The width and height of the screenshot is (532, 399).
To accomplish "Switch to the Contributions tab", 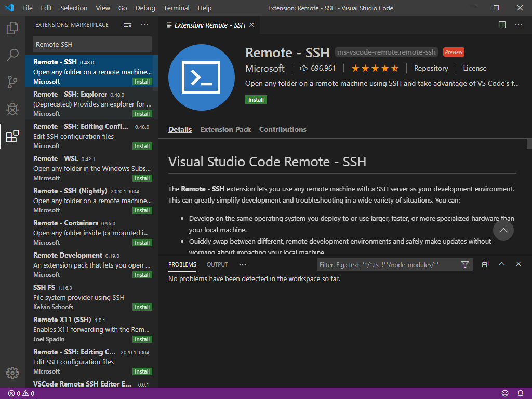I will tap(283, 129).
